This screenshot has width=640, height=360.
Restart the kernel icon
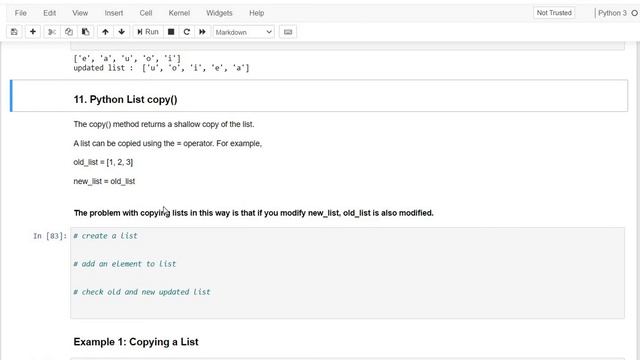click(187, 32)
